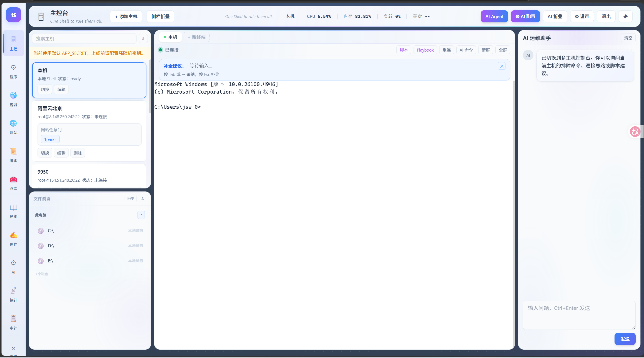The image size is (644, 358).
Task: Toggle 侧栏折叠 sidebar collapse
Action: tap(160, 16)
